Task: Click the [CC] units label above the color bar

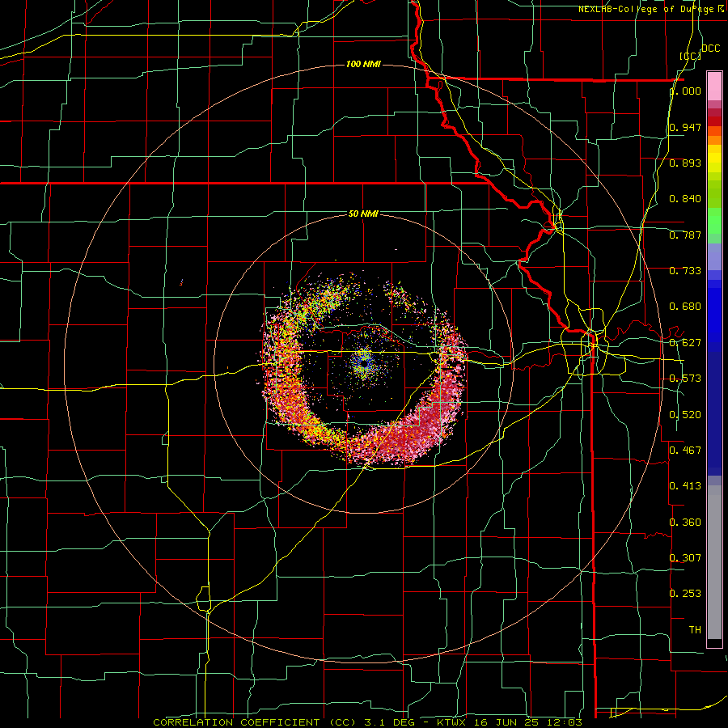Action: pos(691,56)
